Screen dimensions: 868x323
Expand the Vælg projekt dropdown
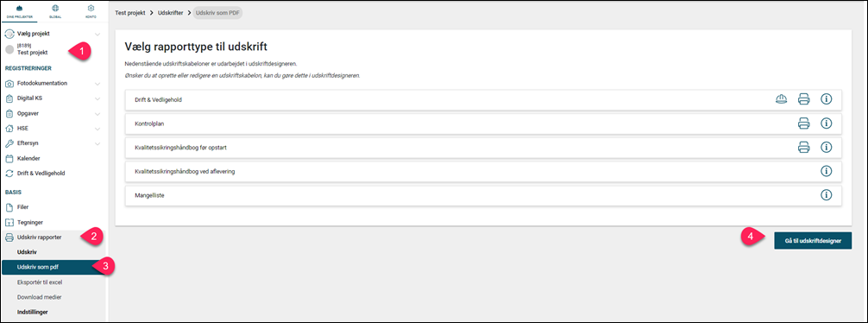coord(97,35)
